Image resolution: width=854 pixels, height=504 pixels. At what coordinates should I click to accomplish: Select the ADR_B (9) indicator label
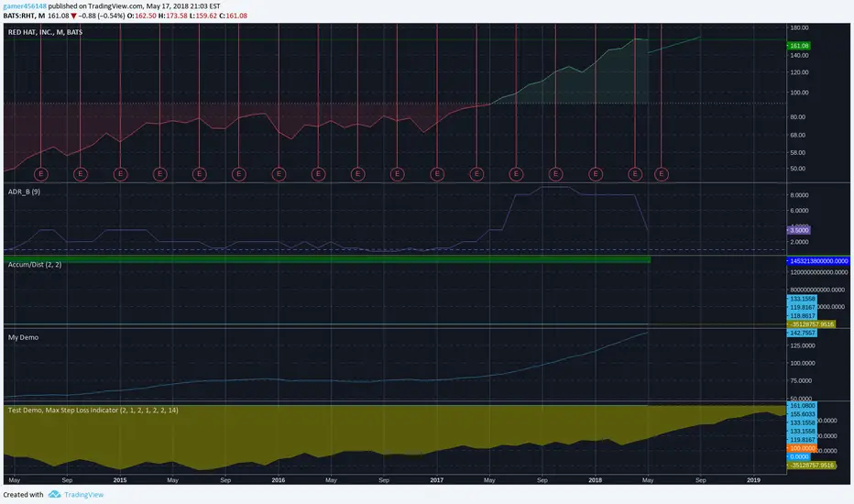(24, 192)
